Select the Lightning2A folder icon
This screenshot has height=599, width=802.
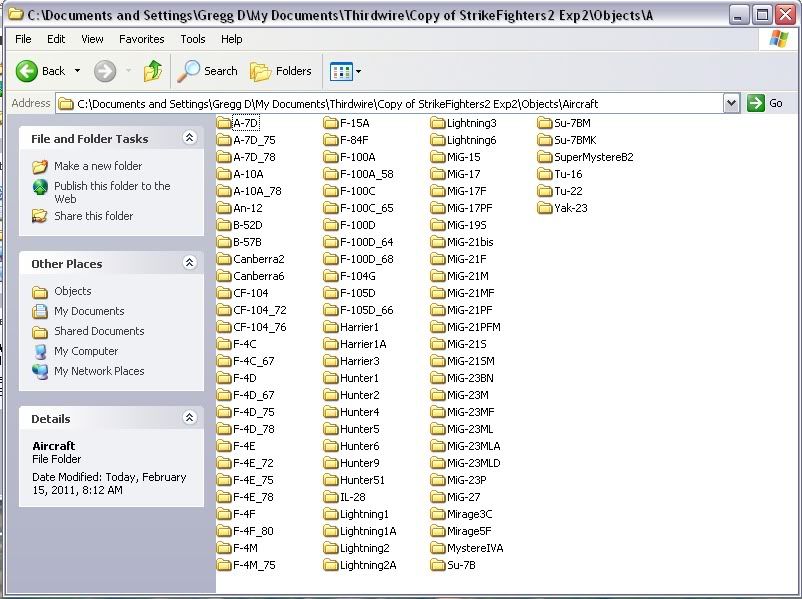[x=330, y=565]
